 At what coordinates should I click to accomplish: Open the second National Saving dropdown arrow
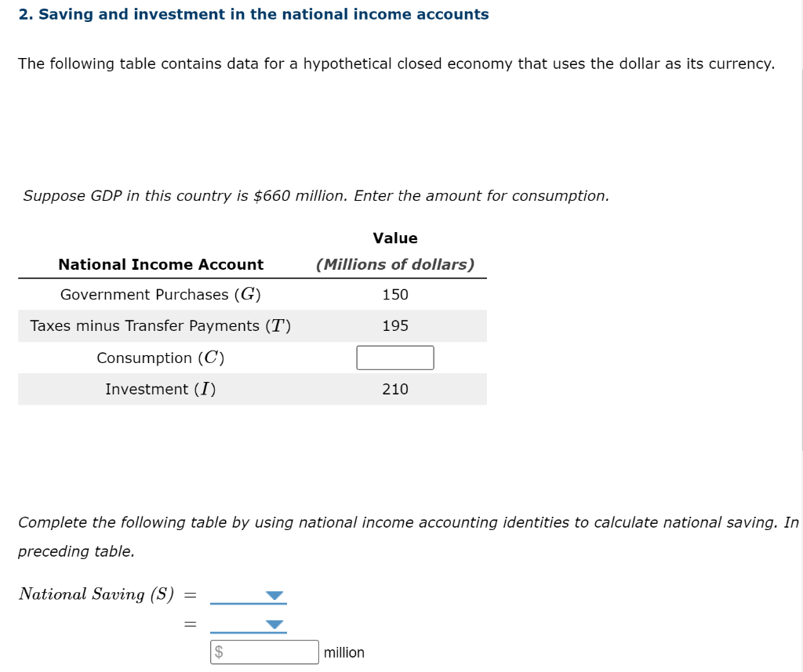pos(273,623)
